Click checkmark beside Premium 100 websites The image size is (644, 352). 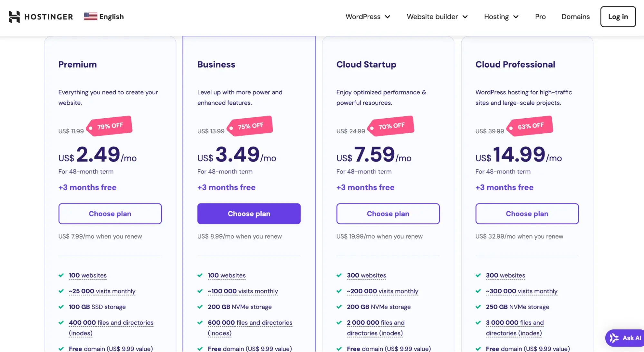[x=61, y=275]
